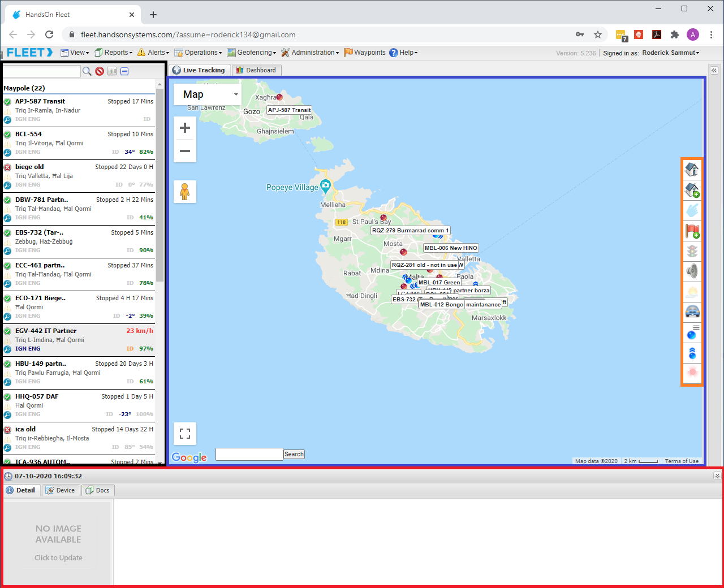Click the vehicle search input field
Screen dimensions: 724x588
click(42, 71)
